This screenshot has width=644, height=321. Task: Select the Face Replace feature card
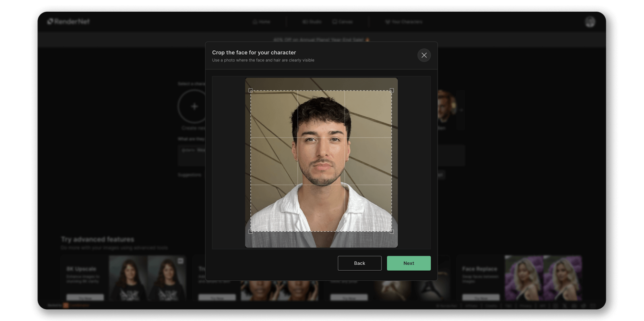tap(519, 278)
